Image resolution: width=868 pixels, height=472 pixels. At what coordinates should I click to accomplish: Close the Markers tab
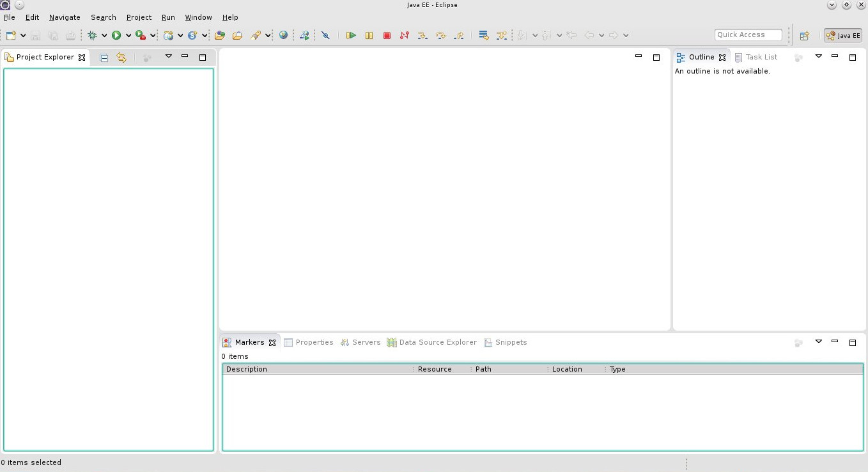(272, 343)
